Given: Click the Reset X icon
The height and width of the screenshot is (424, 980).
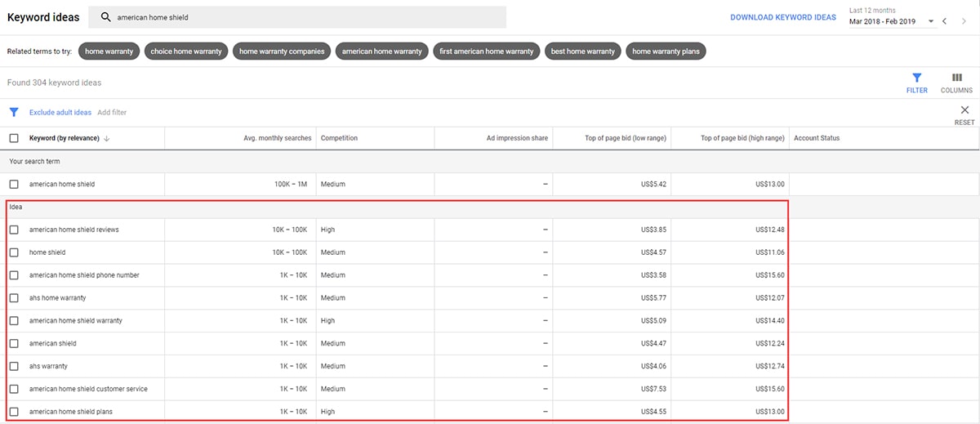Looking at the screenshot, I should [x=964, y=109].
